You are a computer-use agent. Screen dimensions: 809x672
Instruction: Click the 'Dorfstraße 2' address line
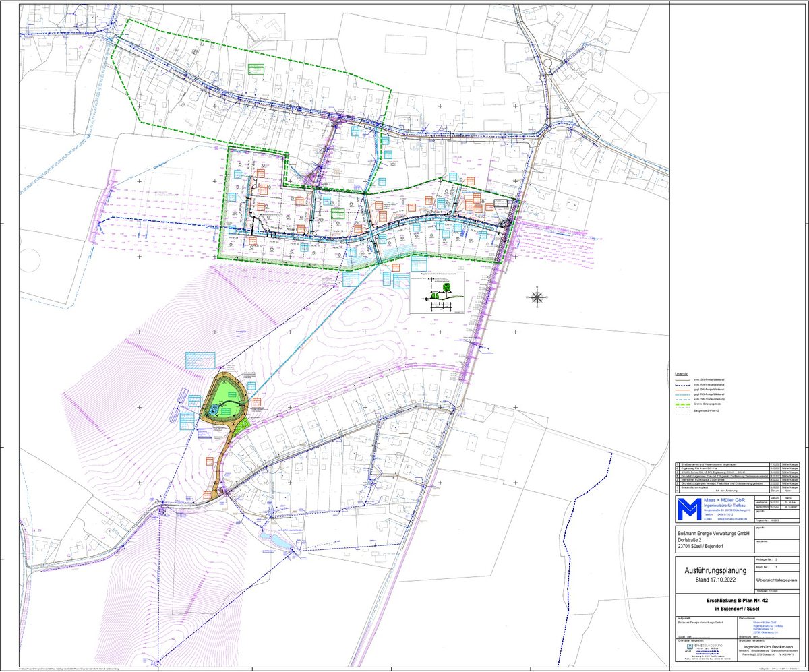point(690,540)
